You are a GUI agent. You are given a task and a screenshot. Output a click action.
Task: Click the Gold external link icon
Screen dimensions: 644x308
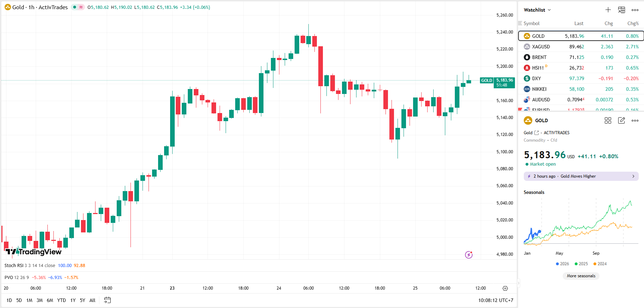[x=536, y=133]
